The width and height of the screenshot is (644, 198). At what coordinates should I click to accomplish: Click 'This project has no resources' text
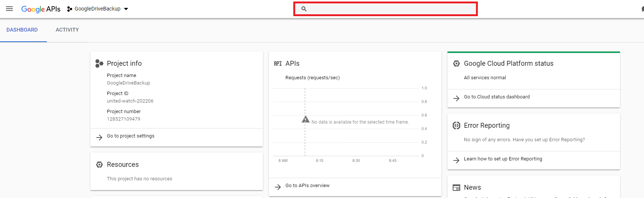(x=140, y=179)
